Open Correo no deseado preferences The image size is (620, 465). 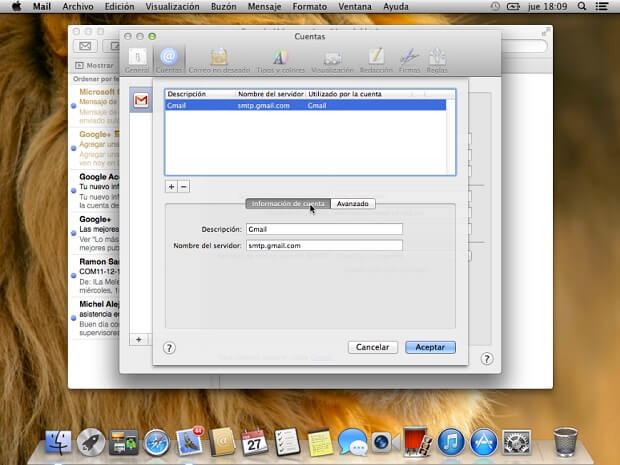coord(217,58)
